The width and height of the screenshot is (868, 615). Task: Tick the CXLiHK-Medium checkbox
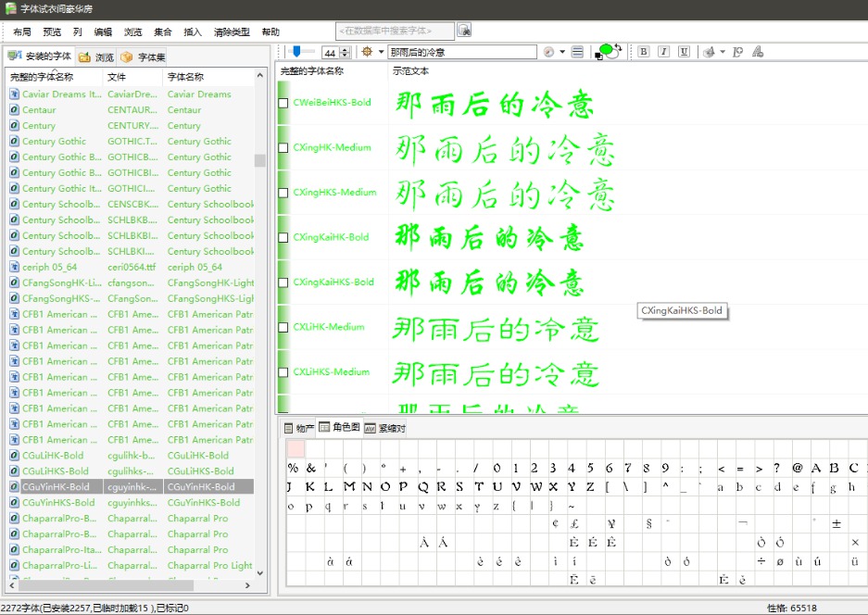pyautogui.click(x=283, y=327)
